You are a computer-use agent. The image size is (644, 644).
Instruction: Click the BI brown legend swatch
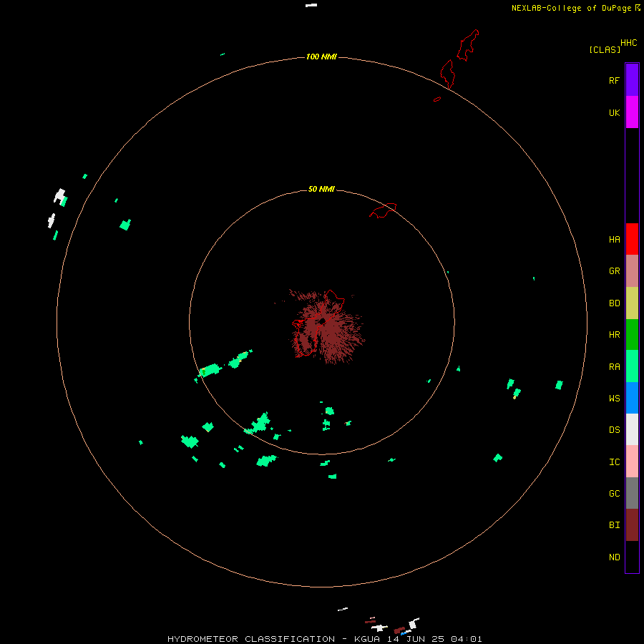[x=632, y=525]
